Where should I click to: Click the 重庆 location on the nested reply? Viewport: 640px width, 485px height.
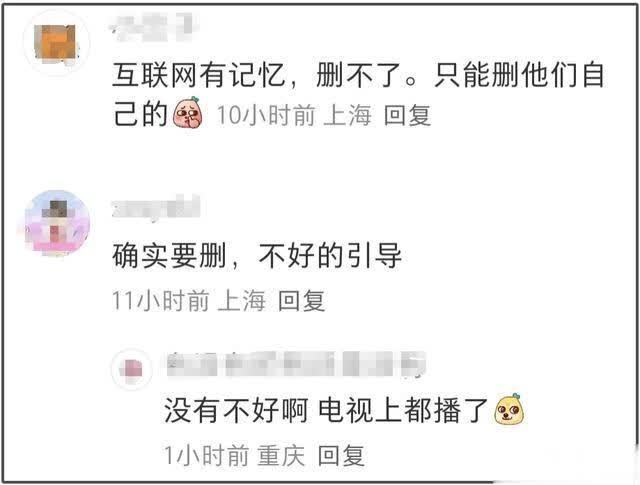click(281, 455)
